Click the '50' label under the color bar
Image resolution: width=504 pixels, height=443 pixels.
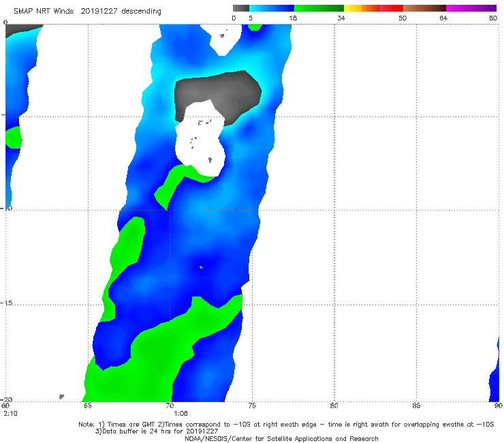tap(403, 18)
